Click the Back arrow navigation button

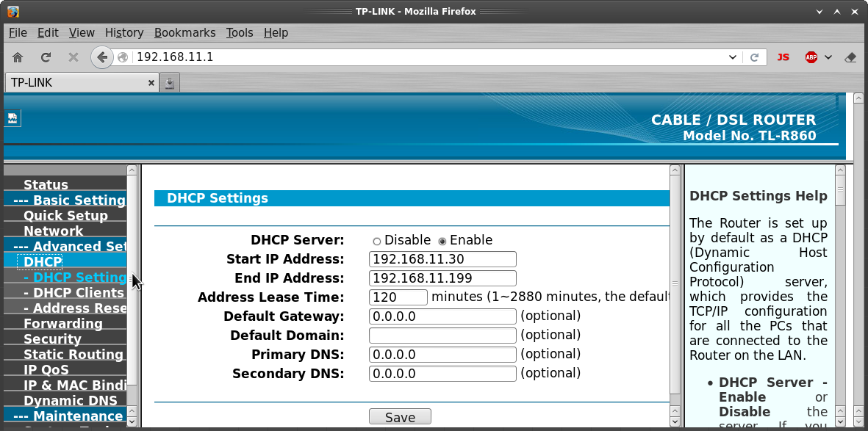[x=101, y=57]
